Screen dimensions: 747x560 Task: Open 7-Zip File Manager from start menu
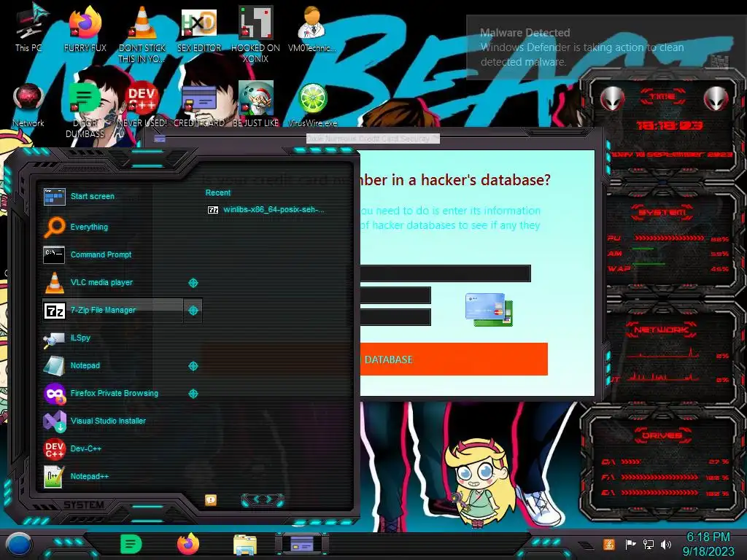(112, 311)
